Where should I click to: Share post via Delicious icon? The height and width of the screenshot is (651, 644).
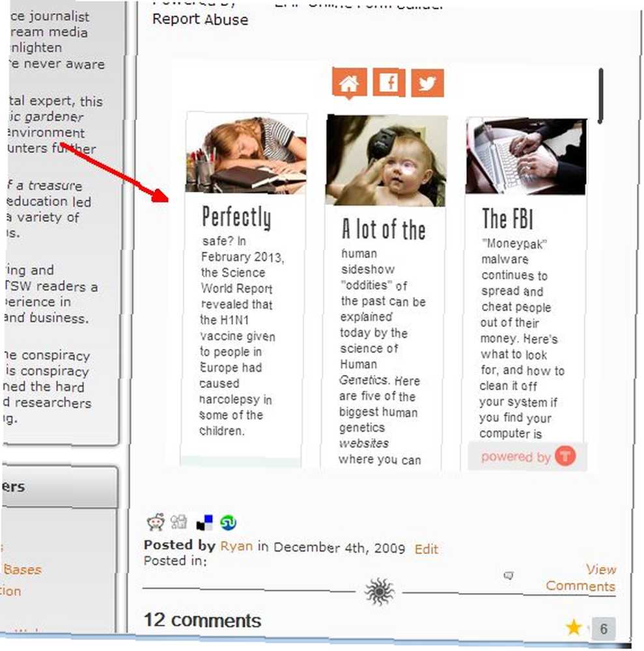[x=204, y=523]
